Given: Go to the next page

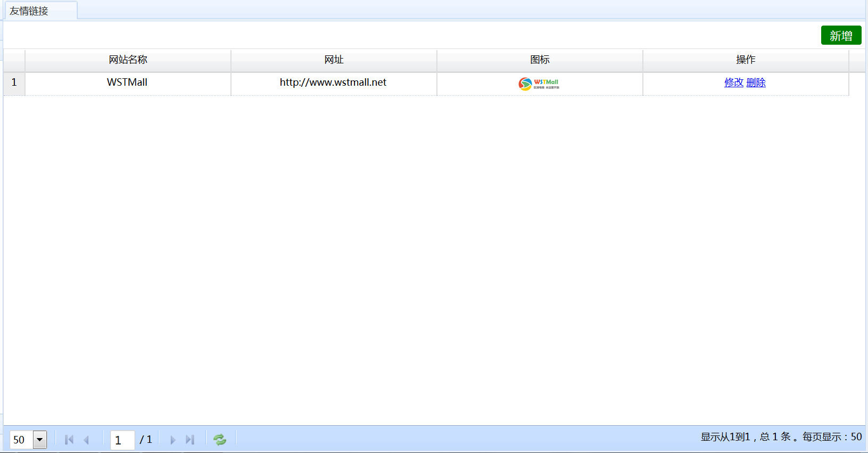Looking at the screenshot, I should [172, 440].
